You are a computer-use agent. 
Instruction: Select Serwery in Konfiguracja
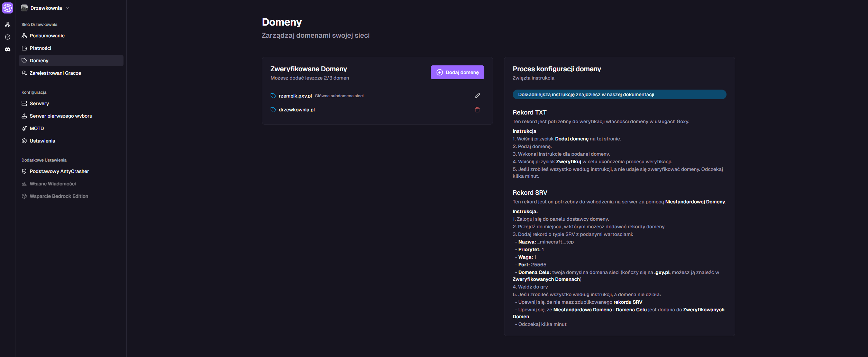click(39, 103)
